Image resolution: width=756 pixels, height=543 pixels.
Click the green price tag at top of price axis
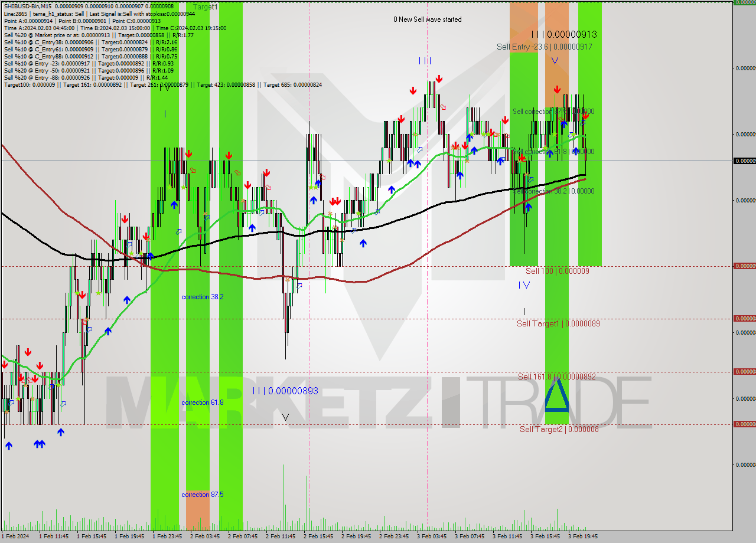point(744,2)
